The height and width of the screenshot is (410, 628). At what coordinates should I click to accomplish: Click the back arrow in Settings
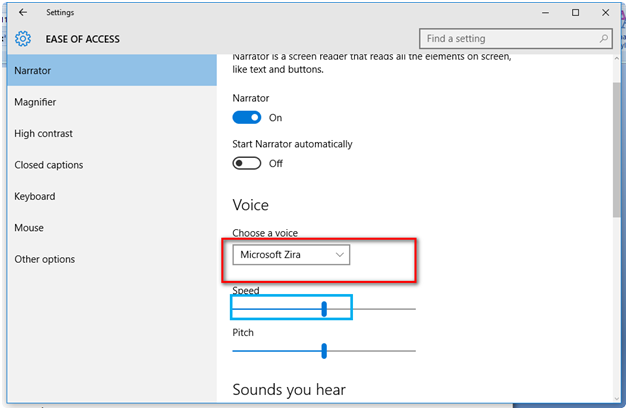[x=22, y=13]
